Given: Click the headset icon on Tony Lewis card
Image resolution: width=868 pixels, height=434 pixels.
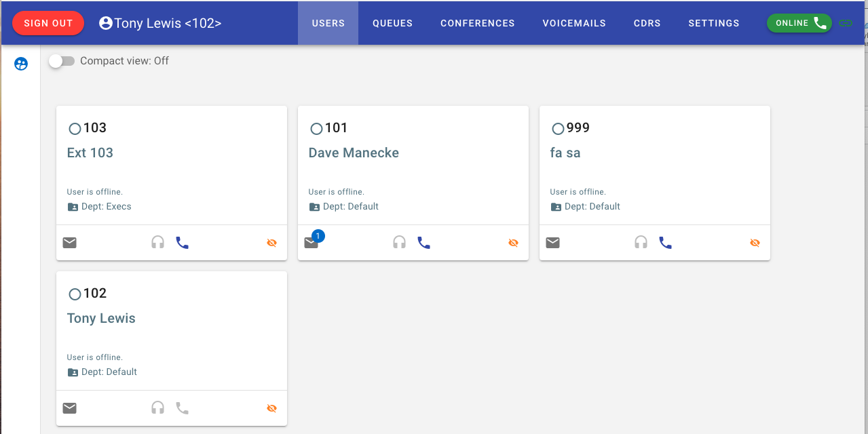Looking at the screenshot, I should point(157,408).
